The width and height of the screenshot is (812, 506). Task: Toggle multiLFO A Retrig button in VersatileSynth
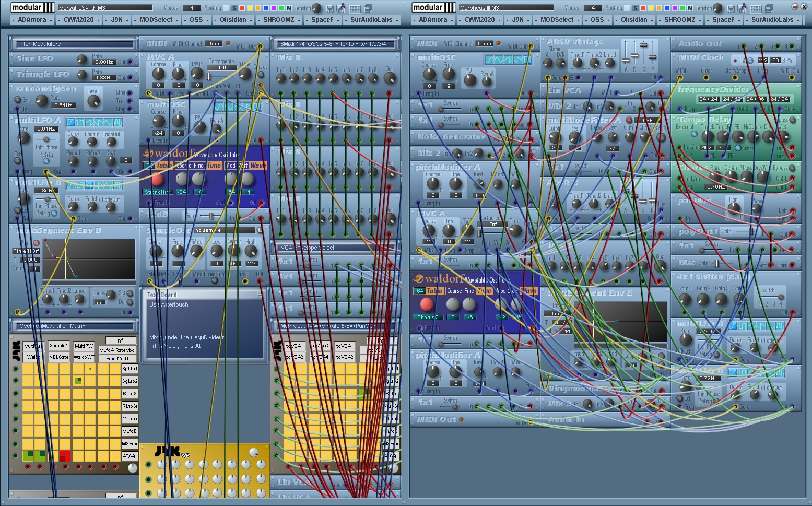click(x=46, y=161)
